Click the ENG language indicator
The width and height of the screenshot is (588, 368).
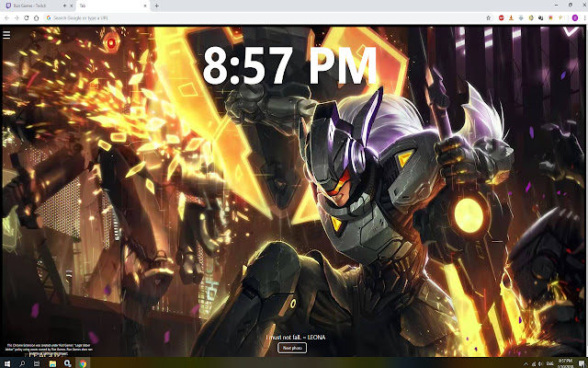tap(549, 362)
